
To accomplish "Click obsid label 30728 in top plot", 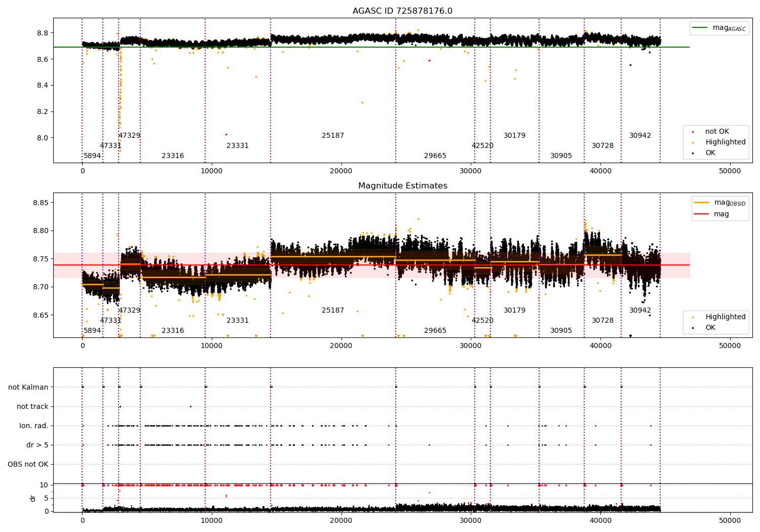I will [x=602, y=146].
